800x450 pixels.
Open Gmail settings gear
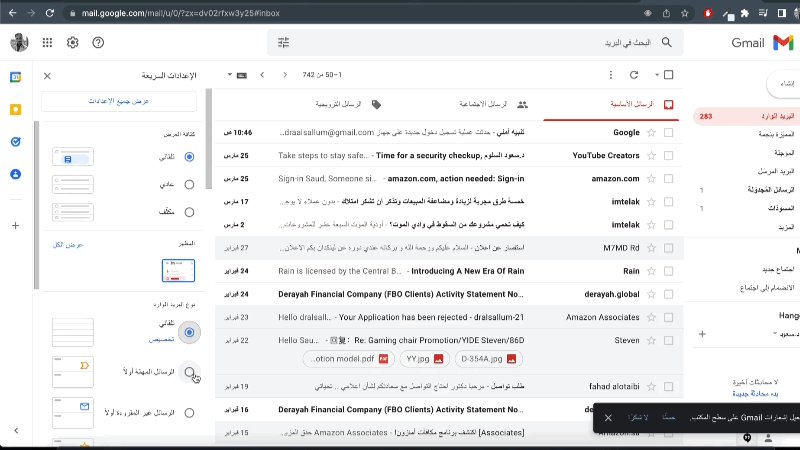[72, 43]
